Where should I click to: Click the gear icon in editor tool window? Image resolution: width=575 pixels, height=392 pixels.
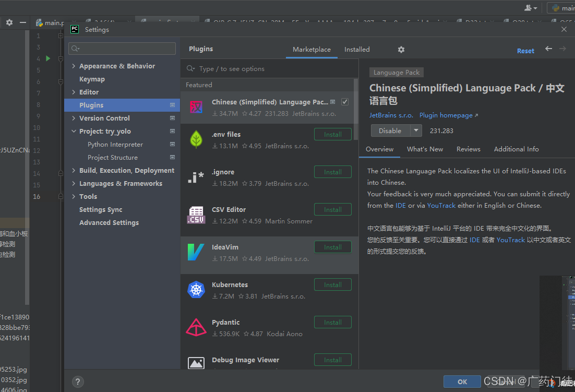[9, 22]
